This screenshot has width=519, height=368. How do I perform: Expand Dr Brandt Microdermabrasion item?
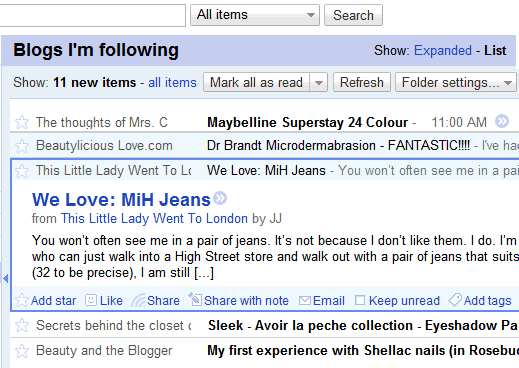[x=338, y=146]
